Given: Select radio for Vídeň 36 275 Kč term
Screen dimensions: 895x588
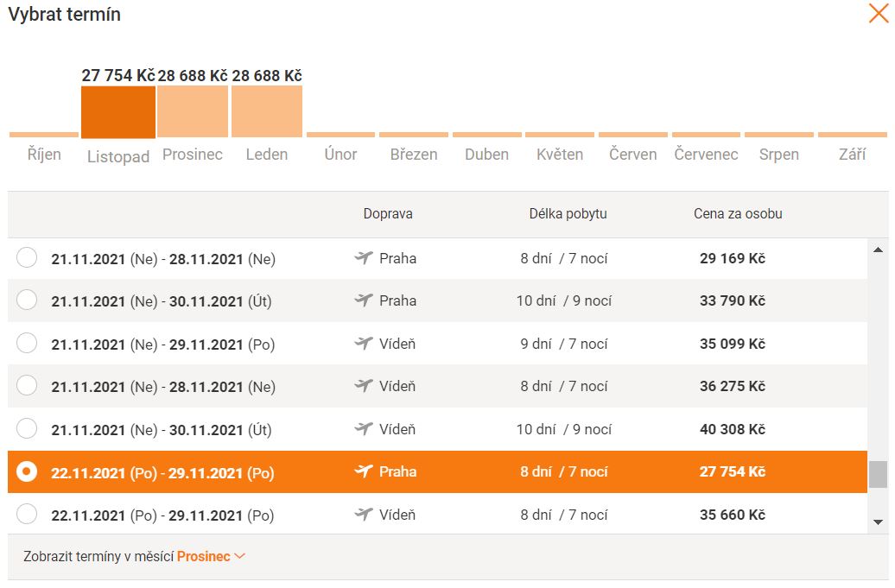Looking at the screenshot, I should (27, 386).
